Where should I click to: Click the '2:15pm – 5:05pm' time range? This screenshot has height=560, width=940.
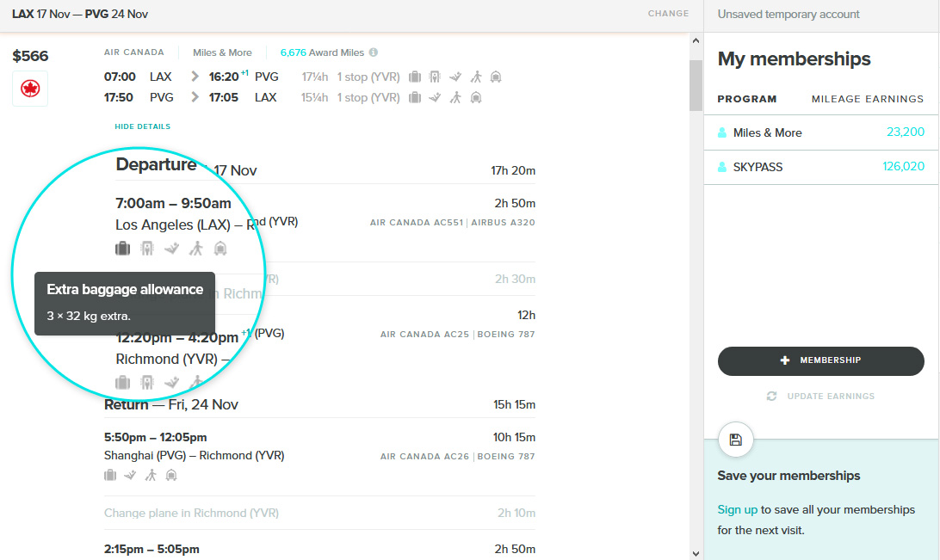click(x=152, y=549)
